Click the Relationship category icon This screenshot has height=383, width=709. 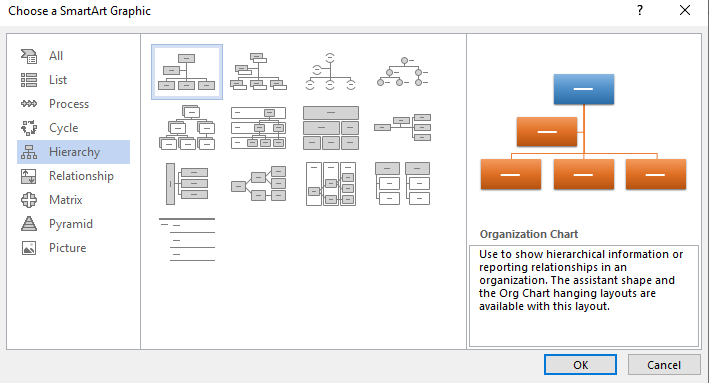29,176
